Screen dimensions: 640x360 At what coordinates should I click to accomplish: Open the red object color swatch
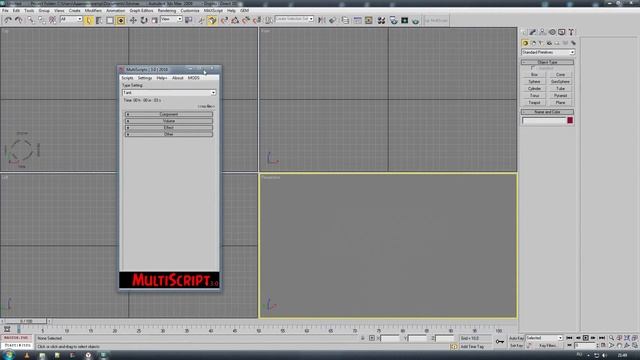570,120
